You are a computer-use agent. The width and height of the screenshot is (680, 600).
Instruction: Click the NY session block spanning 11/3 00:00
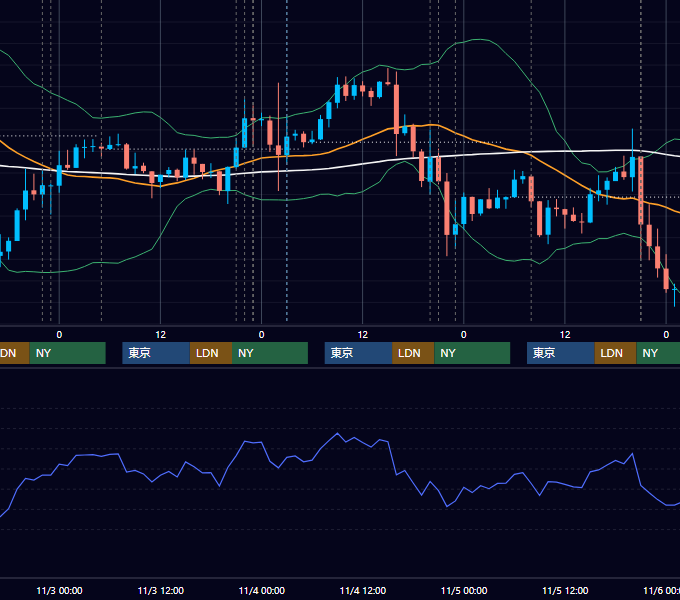(68, 353)
